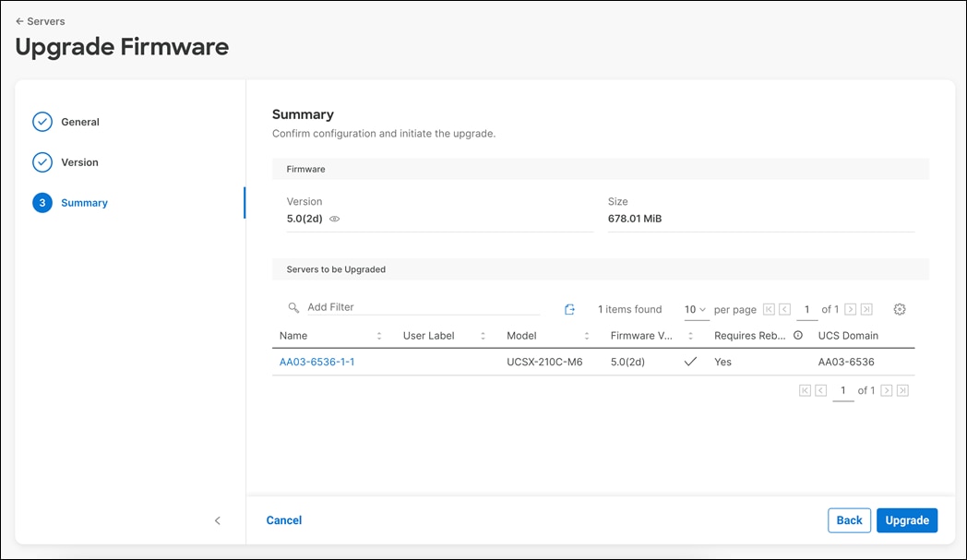Open server details for AA03-6536-1-1
The height and width of the screenshot is (560, 967).
[x=316, y=362]
